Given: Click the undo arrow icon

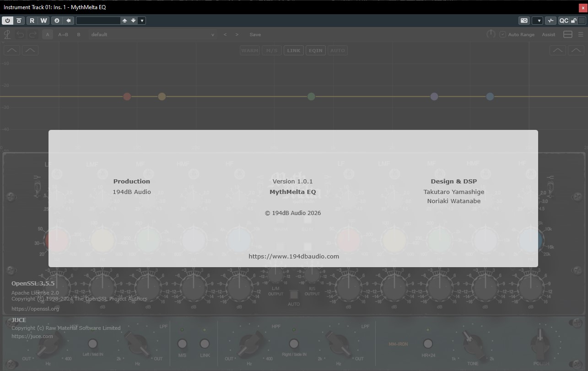Looking at the screenshot, I should pyautogui.click(x=20, y=34).
